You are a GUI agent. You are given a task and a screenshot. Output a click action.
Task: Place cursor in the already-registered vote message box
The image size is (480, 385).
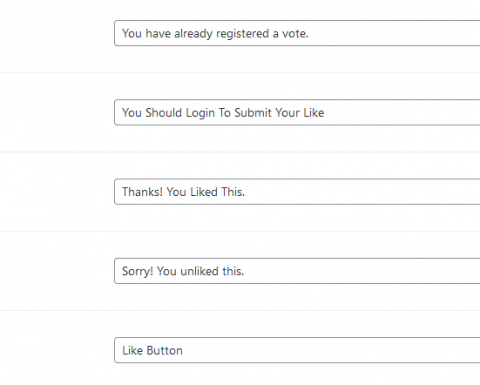pyautogui.click(x=297, y=33)
